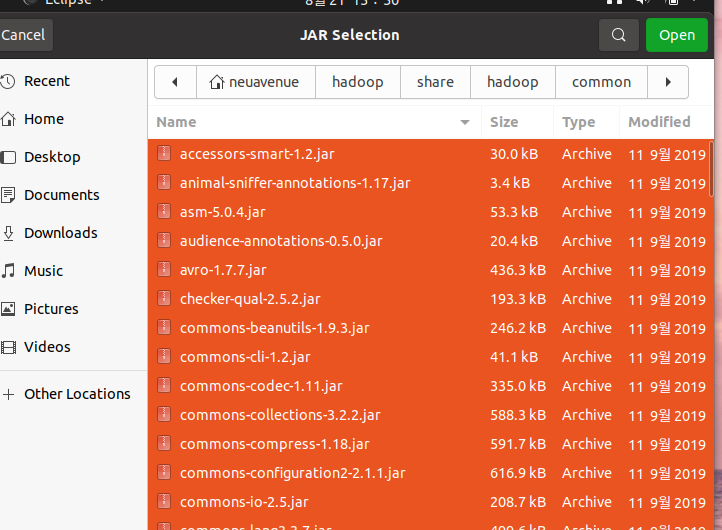
Task: Open Home in sidebar
Action: [74, 119]
